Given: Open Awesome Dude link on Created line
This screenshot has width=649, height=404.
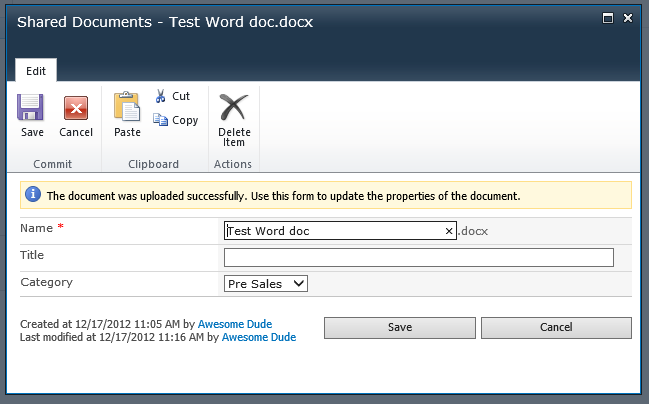Looking at the screenshot, I should [x=235, y=324].
